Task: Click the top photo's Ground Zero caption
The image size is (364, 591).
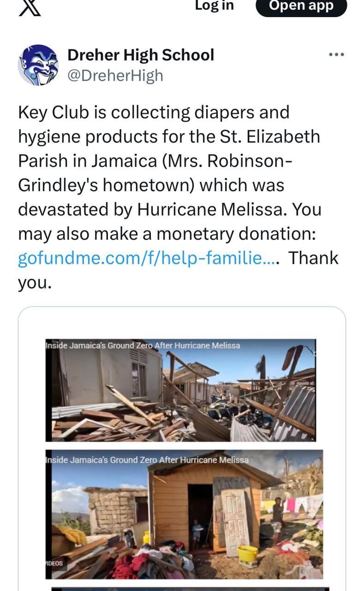Action: [x=143, y=345]
